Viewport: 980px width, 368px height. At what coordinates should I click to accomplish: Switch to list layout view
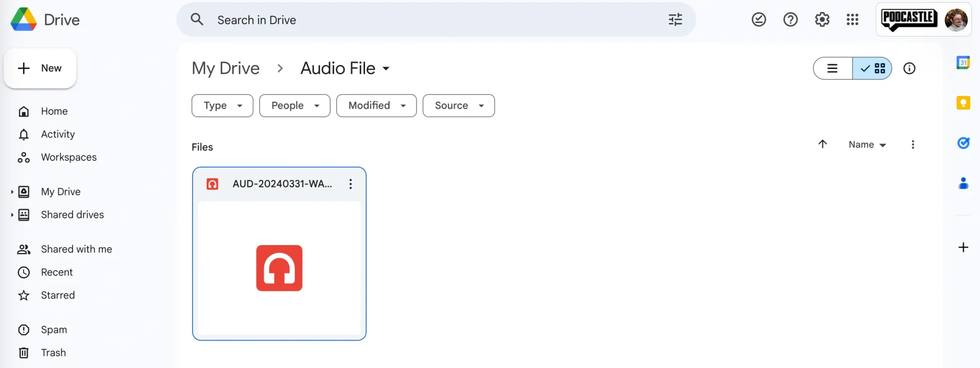point(833,69)
